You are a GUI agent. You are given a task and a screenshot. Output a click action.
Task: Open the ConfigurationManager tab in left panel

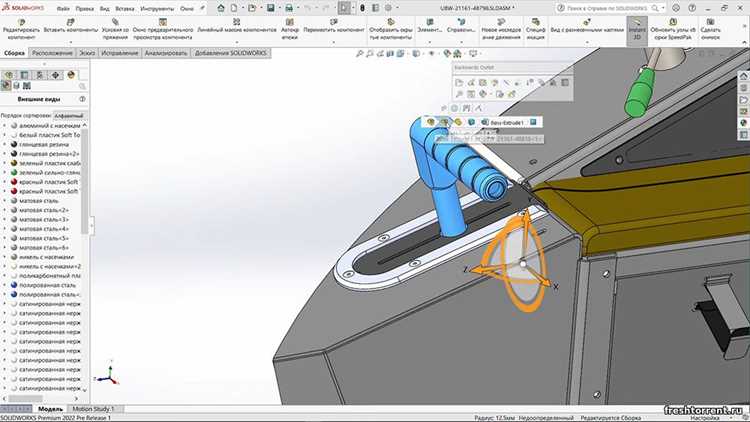[x=40, y=75]
